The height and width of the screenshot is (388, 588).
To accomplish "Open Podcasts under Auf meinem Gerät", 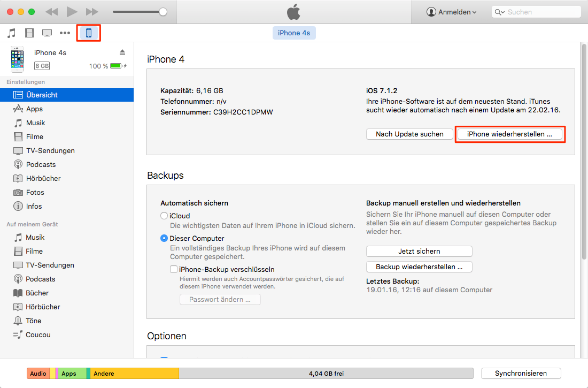I will [x=67, y=279].
